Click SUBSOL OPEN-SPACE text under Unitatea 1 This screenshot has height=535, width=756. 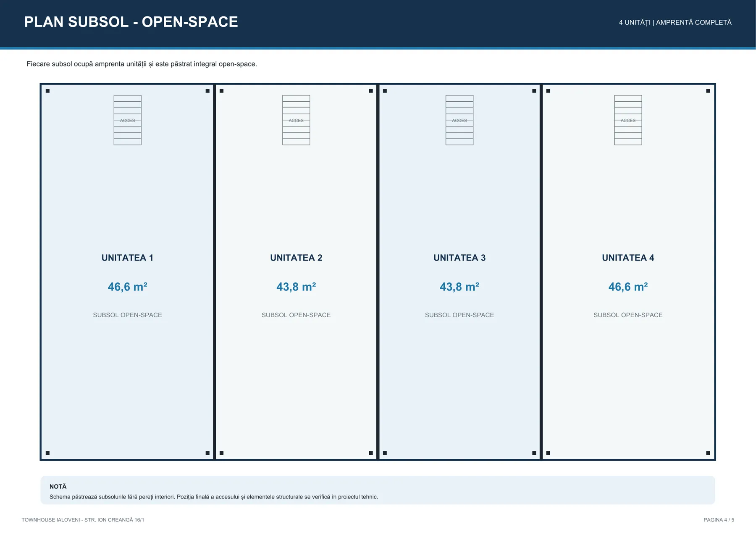click(127, 315)
